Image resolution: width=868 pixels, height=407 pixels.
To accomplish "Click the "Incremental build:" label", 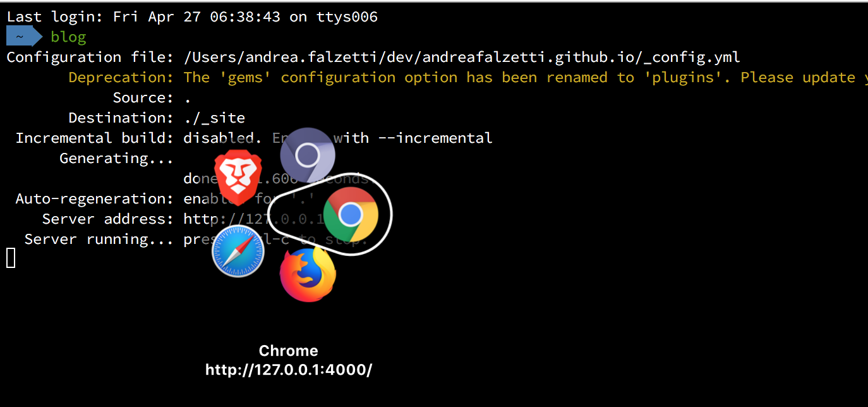I will [x=95, y=138].
